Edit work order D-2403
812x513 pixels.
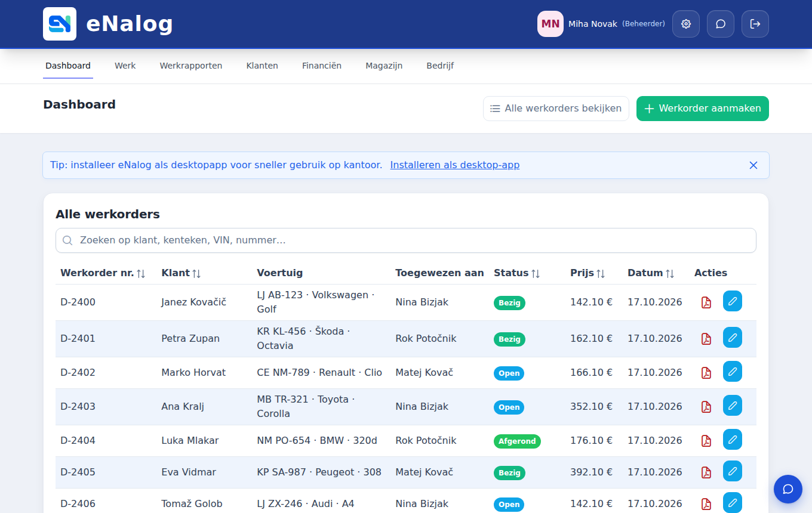(733, 406)
